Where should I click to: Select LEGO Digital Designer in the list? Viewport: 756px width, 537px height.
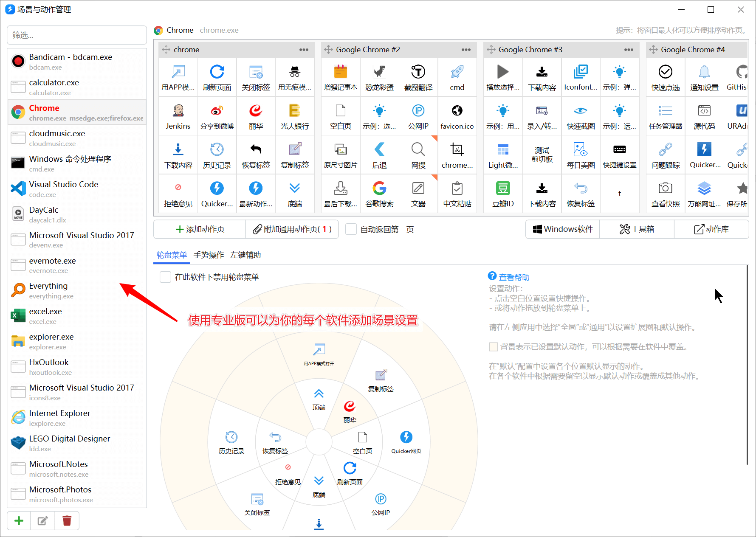[x=77, y=443]
